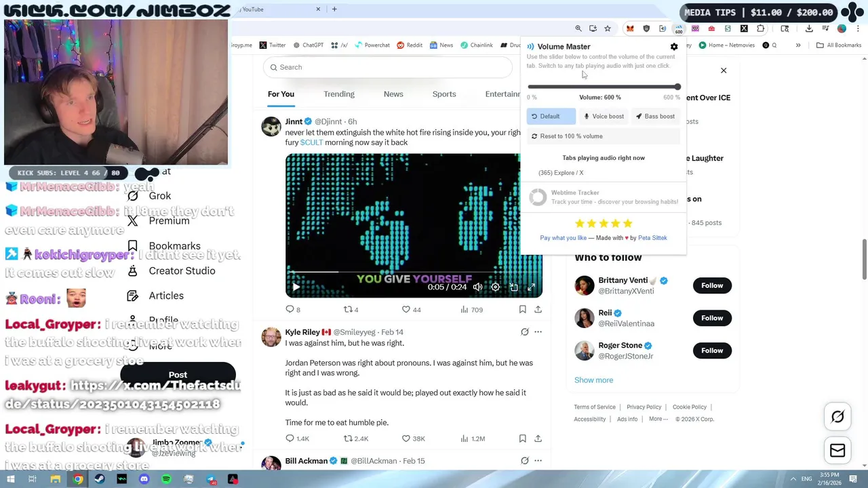
Task: Switch to the For You tab
Action: click(x=281, y=94)
